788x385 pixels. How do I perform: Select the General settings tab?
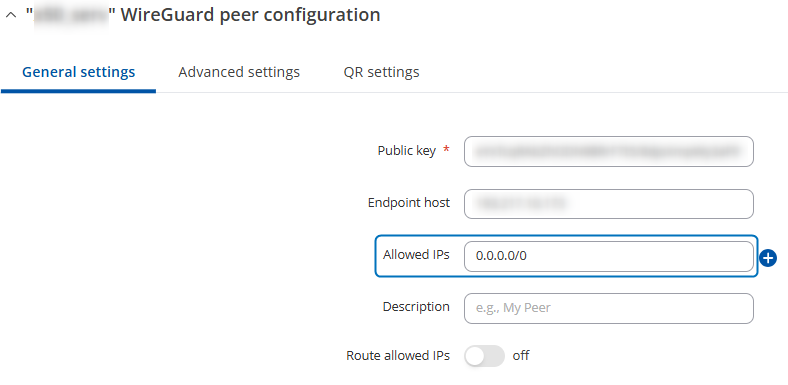[x=78, y=72]
